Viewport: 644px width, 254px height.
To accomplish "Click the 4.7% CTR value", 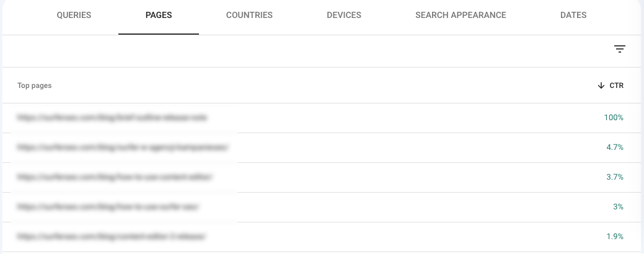I will click(x=615, y=147).
